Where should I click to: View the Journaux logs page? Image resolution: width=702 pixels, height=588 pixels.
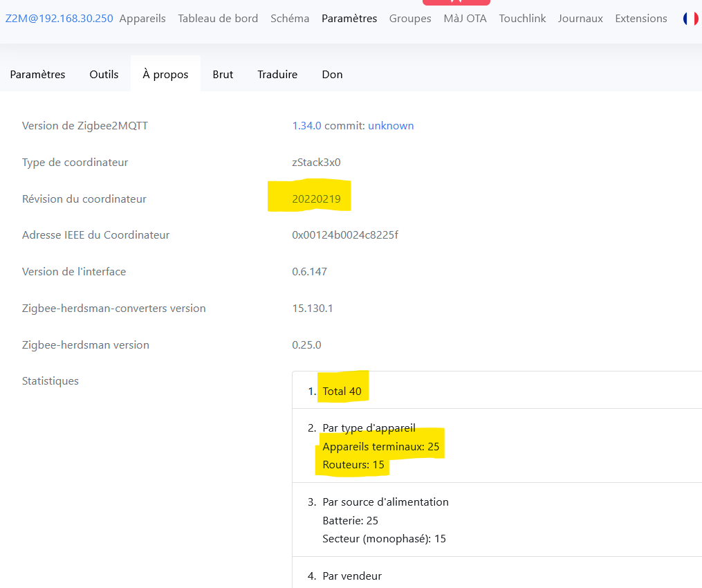pyautogui.click(x=580, y=19)
